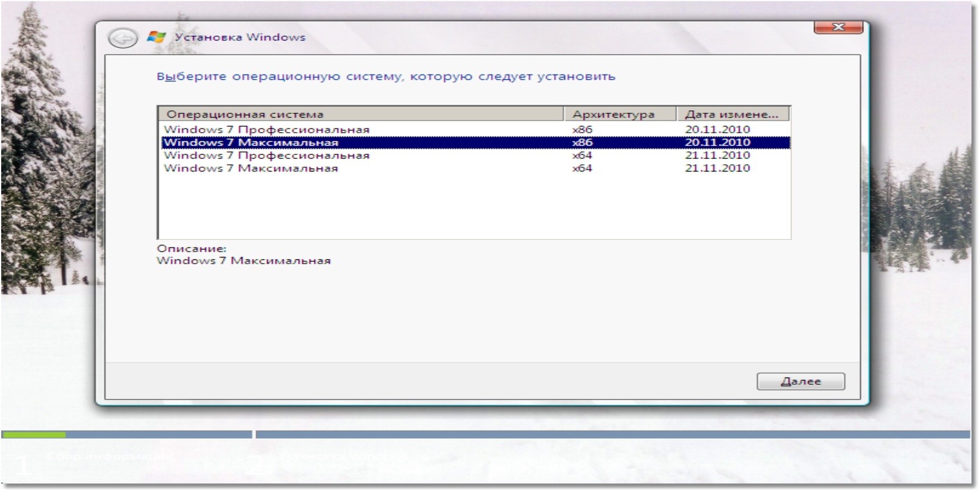Click date 21.11.2010 in last row
The height and width of the screenshot is (492, 980).
(x=717, y=168)
